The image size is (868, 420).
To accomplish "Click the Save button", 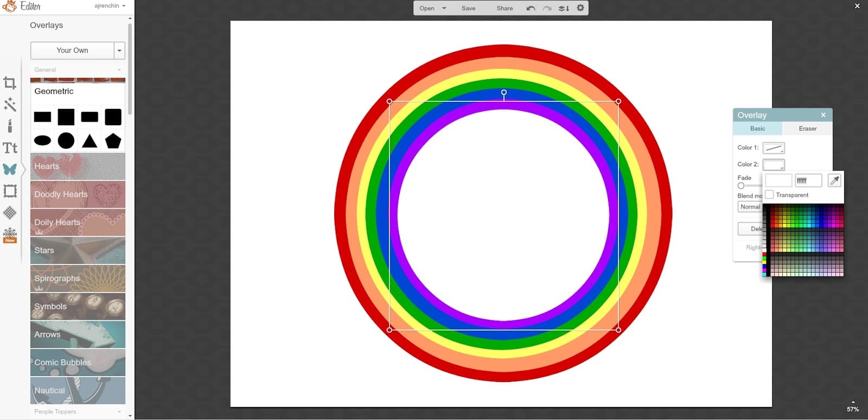I will coord(468,8).
